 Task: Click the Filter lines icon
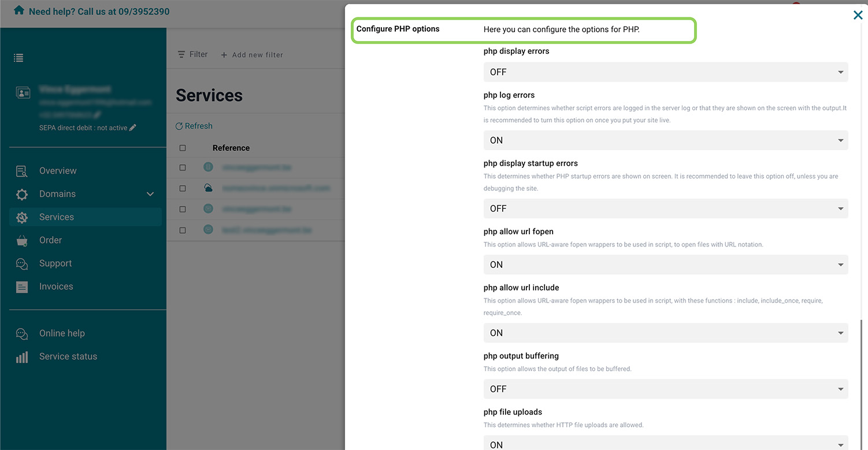[181, 54]
